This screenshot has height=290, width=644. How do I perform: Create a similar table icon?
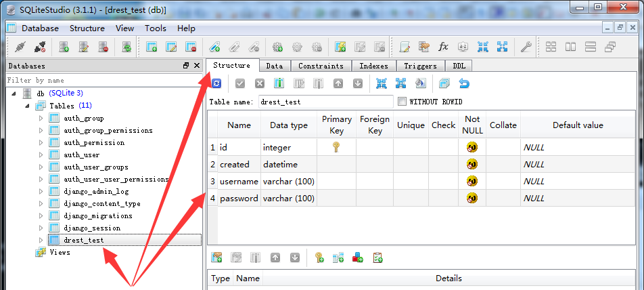[444, 83]
